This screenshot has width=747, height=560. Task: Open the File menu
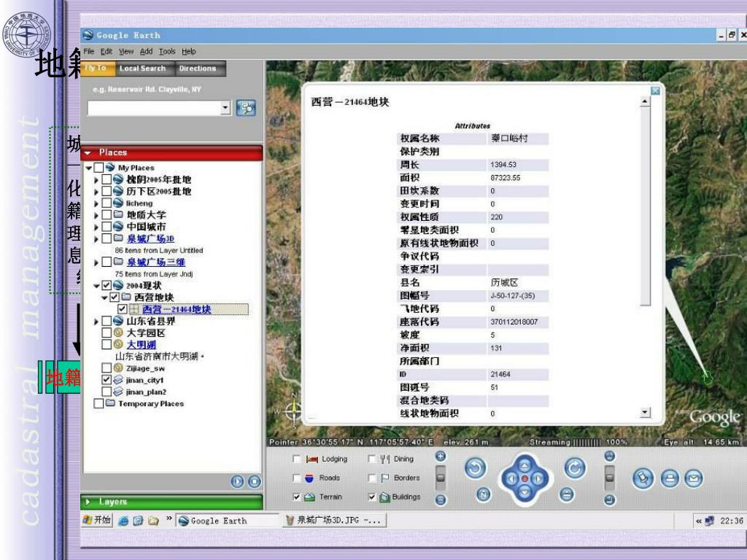click(88, 51)
